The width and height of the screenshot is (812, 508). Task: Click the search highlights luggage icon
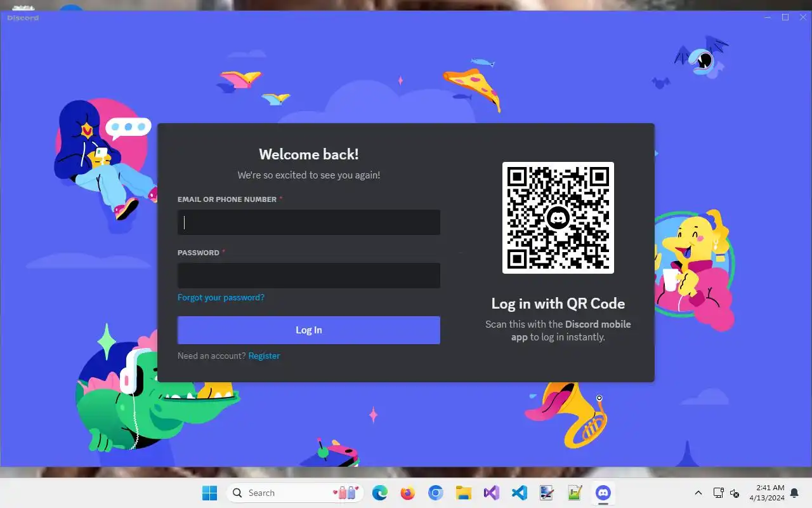[346, 493]
